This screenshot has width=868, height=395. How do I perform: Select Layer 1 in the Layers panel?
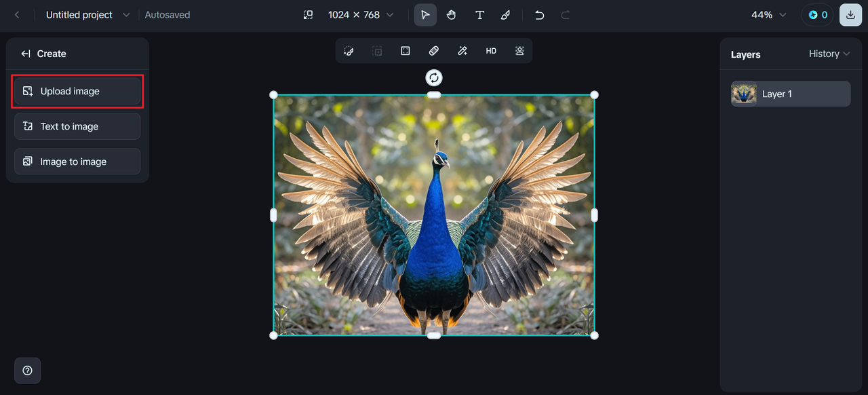(x=791, y=94)
